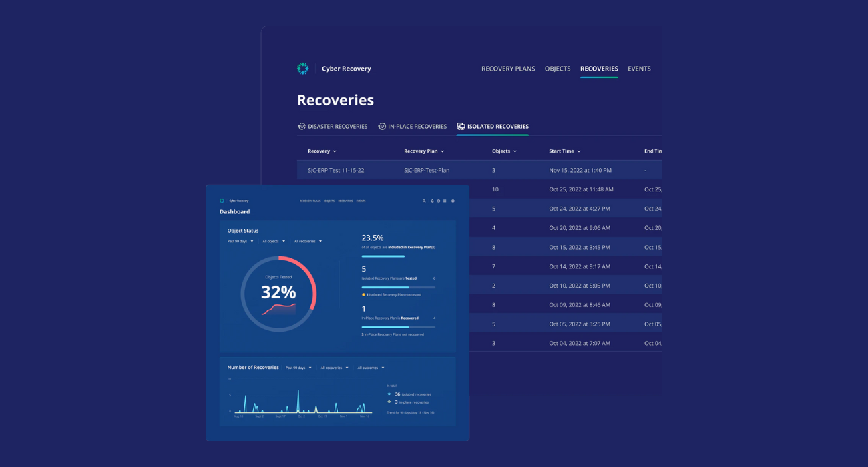
Task: Open the Recovery Plans menu item
Action: 508,69
